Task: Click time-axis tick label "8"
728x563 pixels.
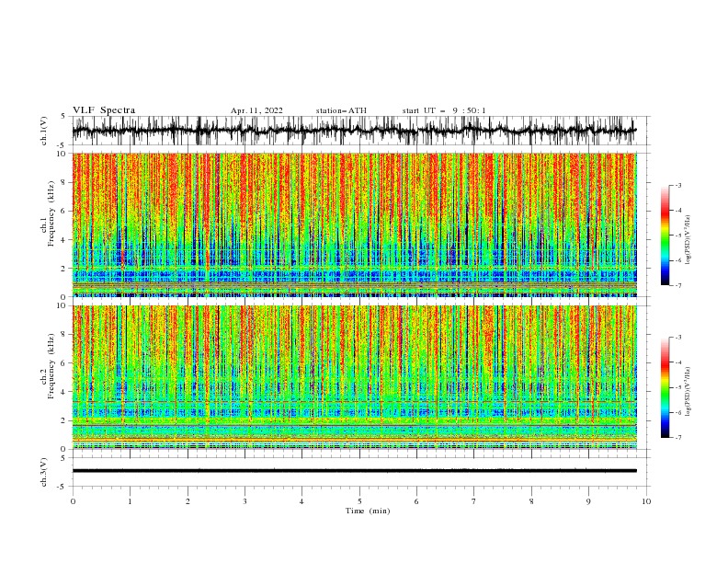Action: click(531, 501)
